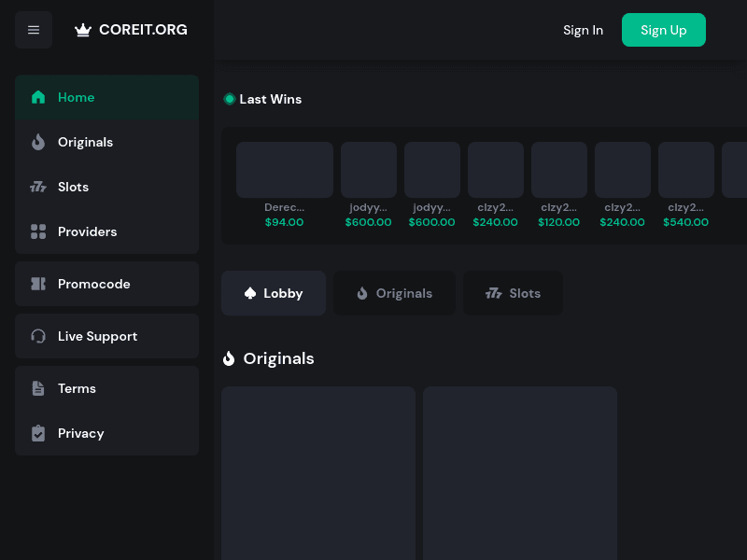
Task: Click the Originals flame icon
Action: [38, 142]
